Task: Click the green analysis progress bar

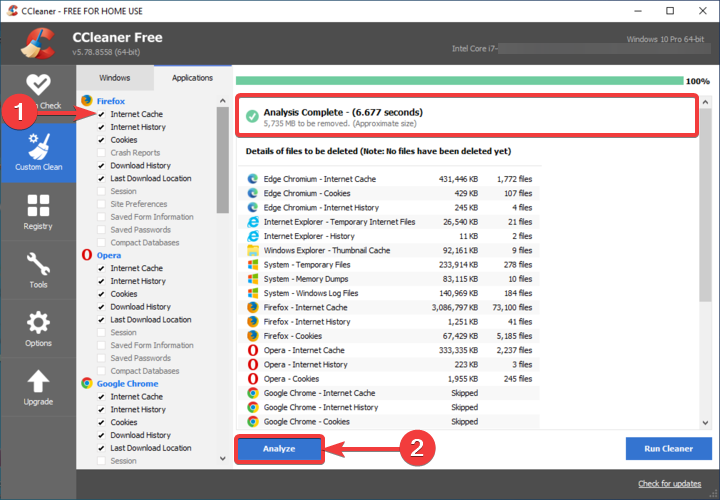Action: (459, 81)
